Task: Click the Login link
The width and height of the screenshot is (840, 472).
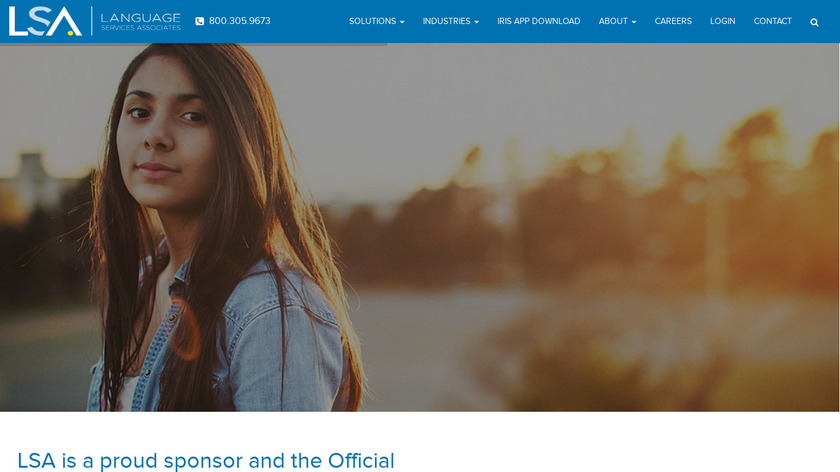Action: click(722, 21)
